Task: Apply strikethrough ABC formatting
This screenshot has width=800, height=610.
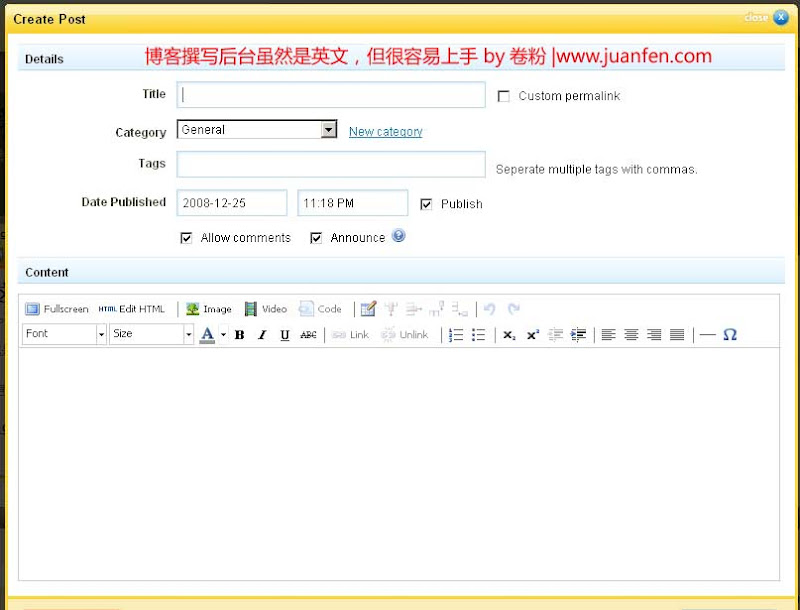Action: coord(308,335)
